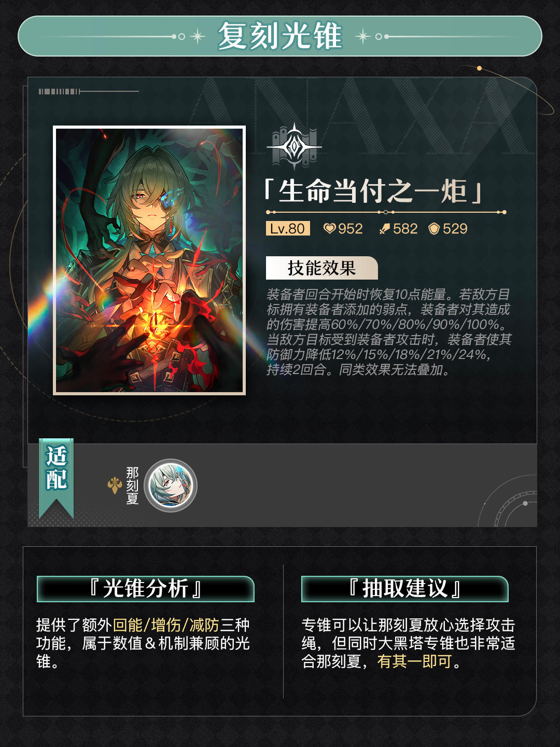Click the light cone name 生命当付之一炬
Image resolution: width=560 pixels, height=747 pixels.
[x=373, y=191]
